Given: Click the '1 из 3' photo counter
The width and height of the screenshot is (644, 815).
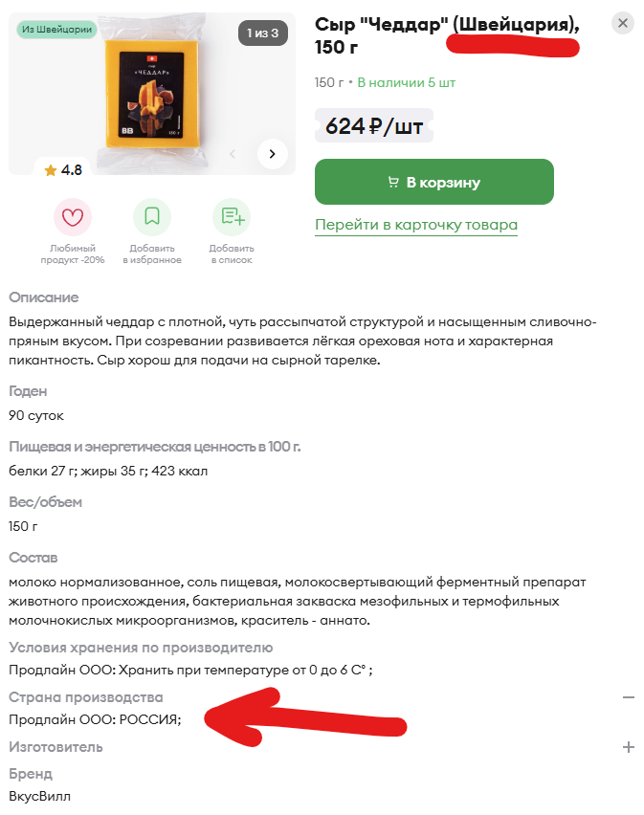Looking at the screenshot, I should (263, 33).
